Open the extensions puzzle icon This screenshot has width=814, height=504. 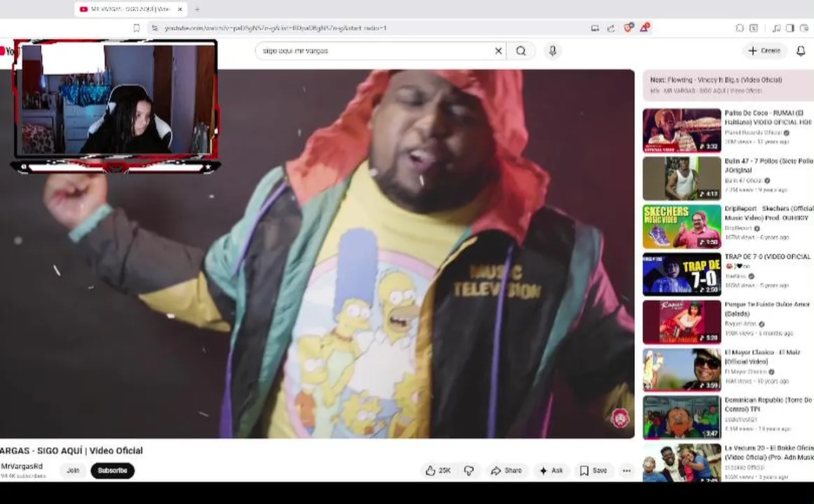(x=740, y=28)
